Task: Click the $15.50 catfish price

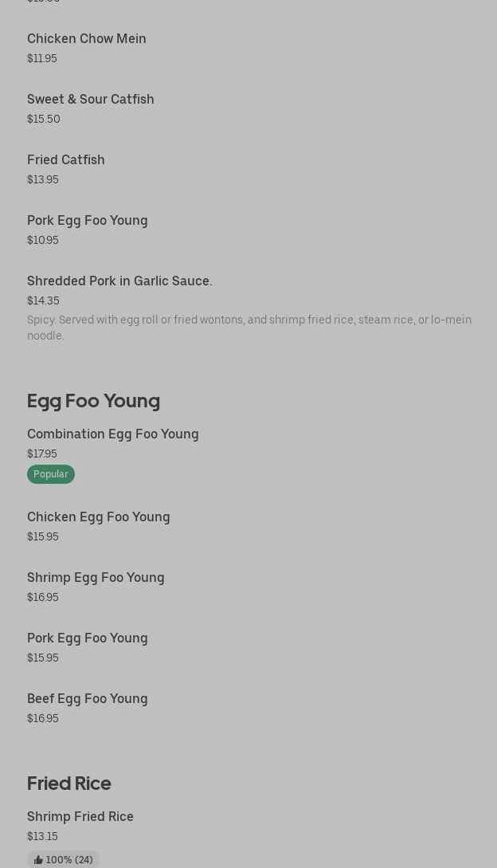Action: point(44,119)
